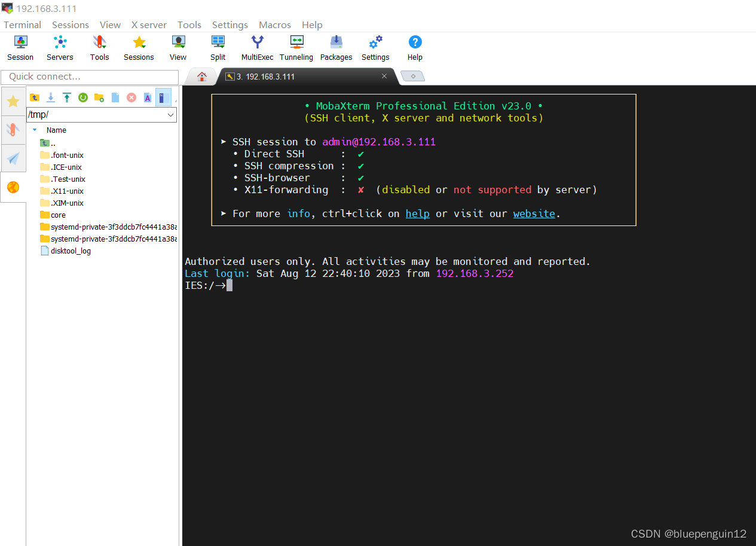Screen dimensions: 756x546
Task: Click the download selected files icon
Action: click(x=51, y=97)
